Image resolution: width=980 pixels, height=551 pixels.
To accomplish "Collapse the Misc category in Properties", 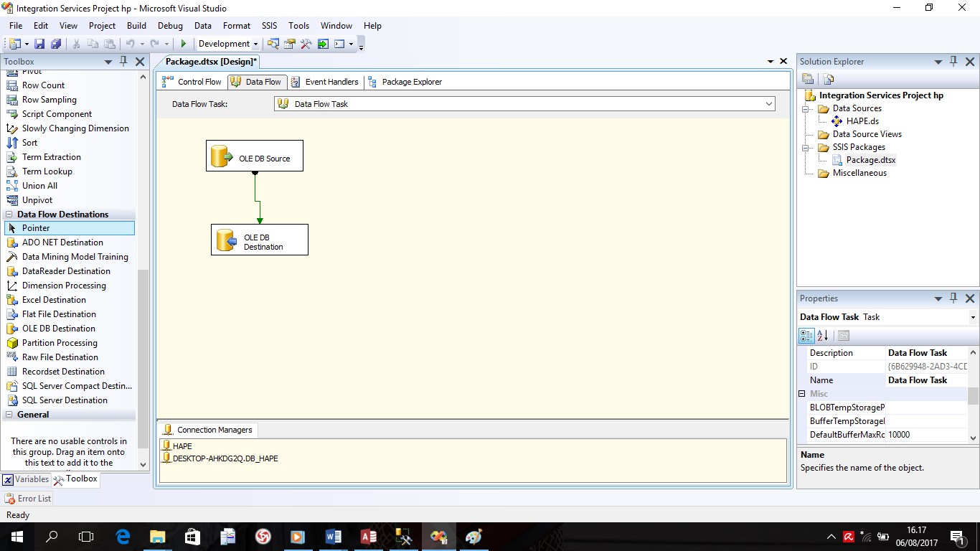I will 802,394.
